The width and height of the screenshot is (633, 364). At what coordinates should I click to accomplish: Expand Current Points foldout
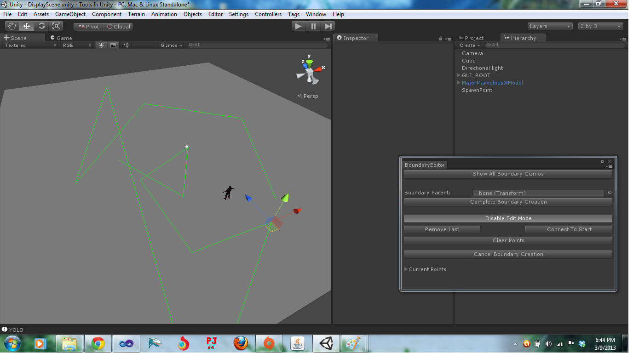(406, 269)
